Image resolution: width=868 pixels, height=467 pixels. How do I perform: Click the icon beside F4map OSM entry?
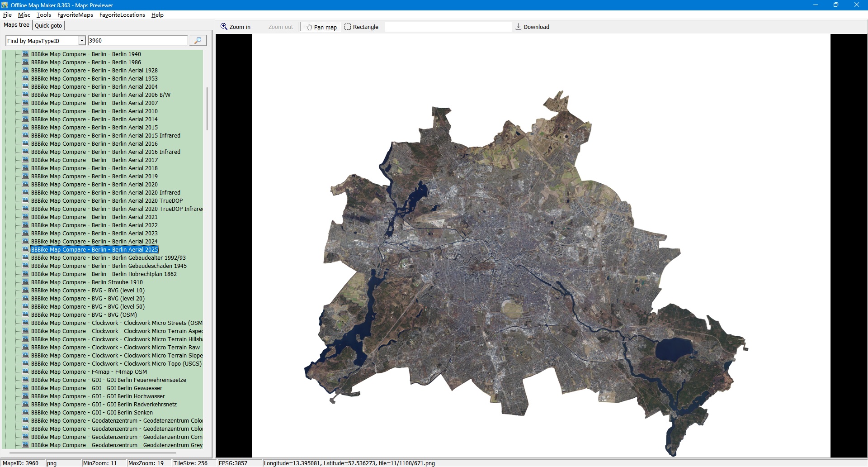point(25,372)
